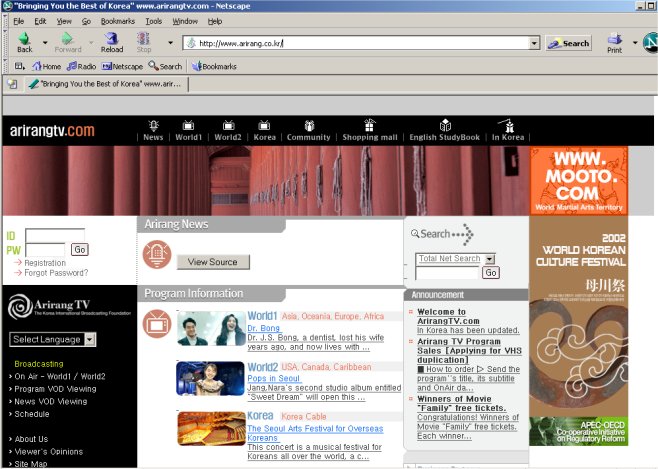Click the Print toolbar icon

pyautogui.click(x=614, y=43)
